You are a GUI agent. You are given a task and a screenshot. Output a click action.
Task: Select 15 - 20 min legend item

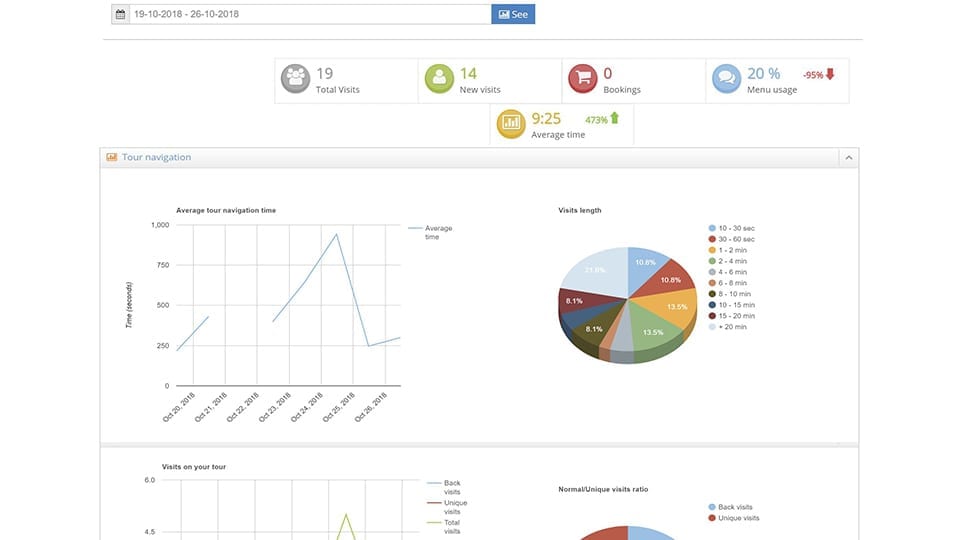click(732, 316)
